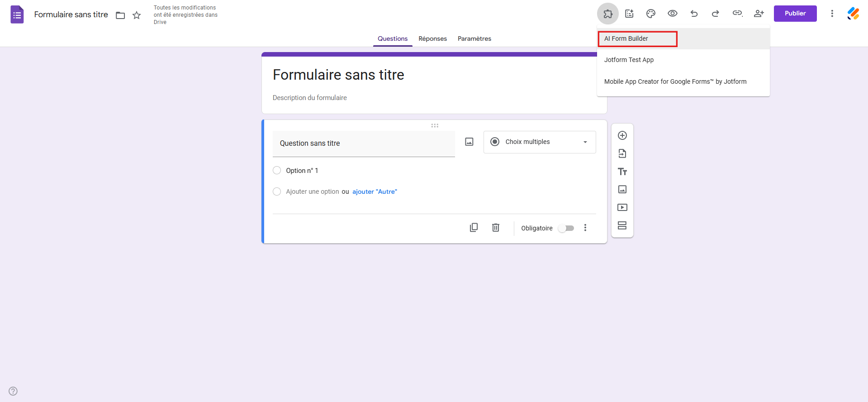Image resolution: width=868 pixels, height=402 pixels.
Task: Open help question mark icon
Action: pyautogui.click(x=13, y=391)
